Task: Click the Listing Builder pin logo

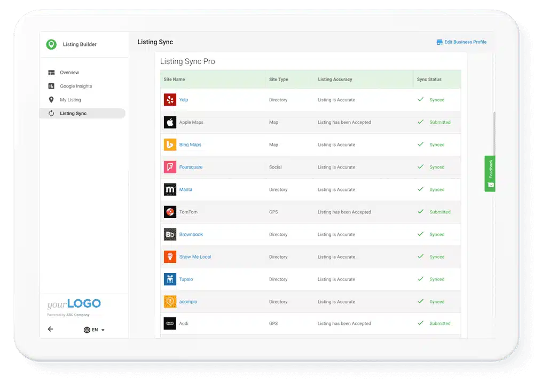Action: [x=51, y=45]
